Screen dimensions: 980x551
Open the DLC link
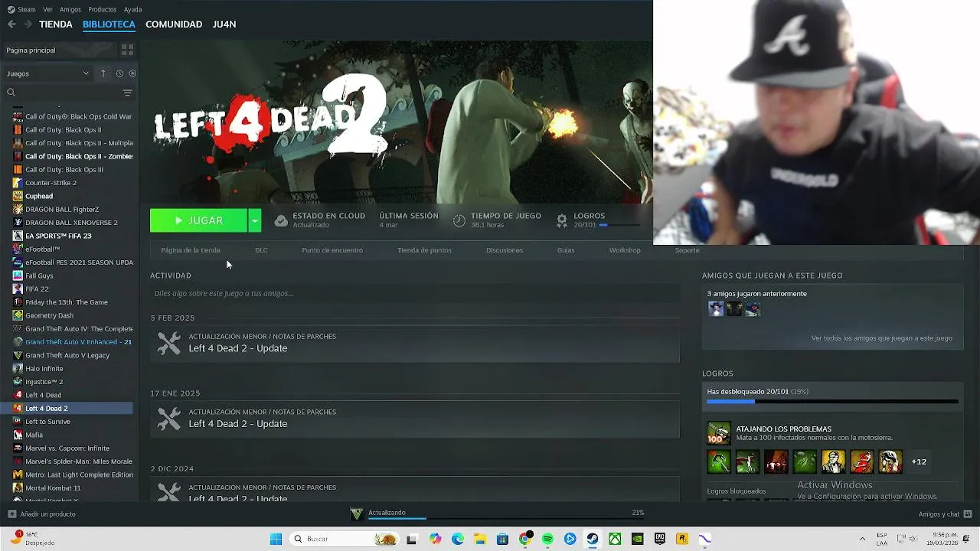(261, 250)
